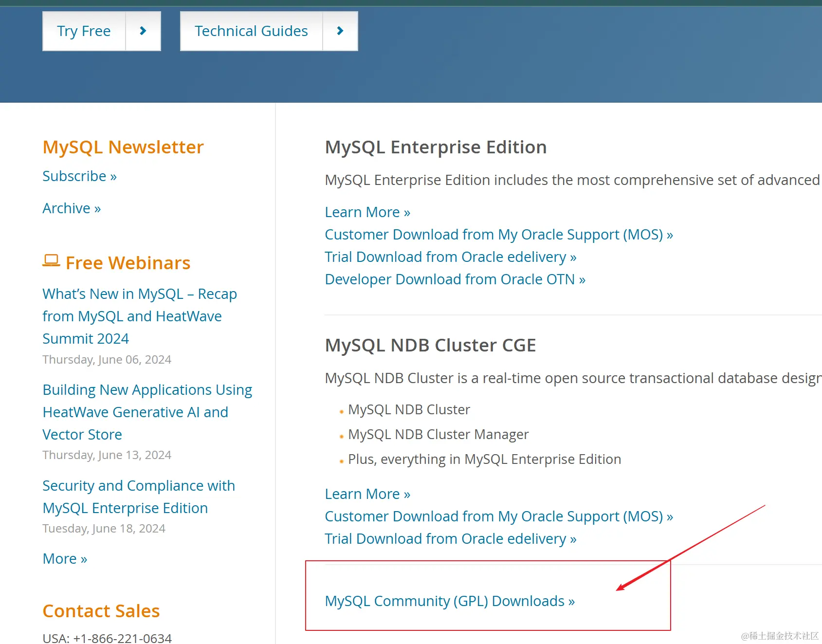822x644 pixels.
Task: Subscribe to the MySQL Newsletter
Action: (x=79, y=176)
